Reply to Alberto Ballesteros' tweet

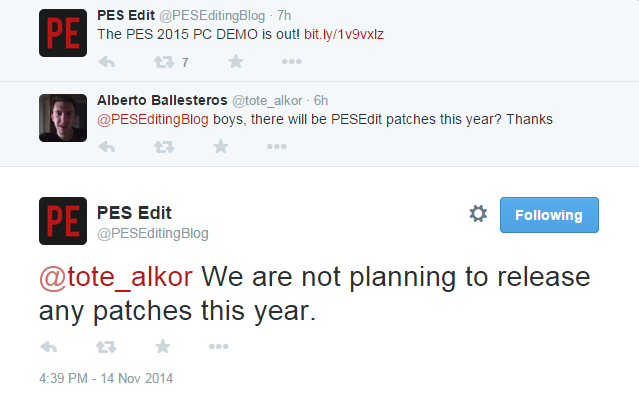107,146
